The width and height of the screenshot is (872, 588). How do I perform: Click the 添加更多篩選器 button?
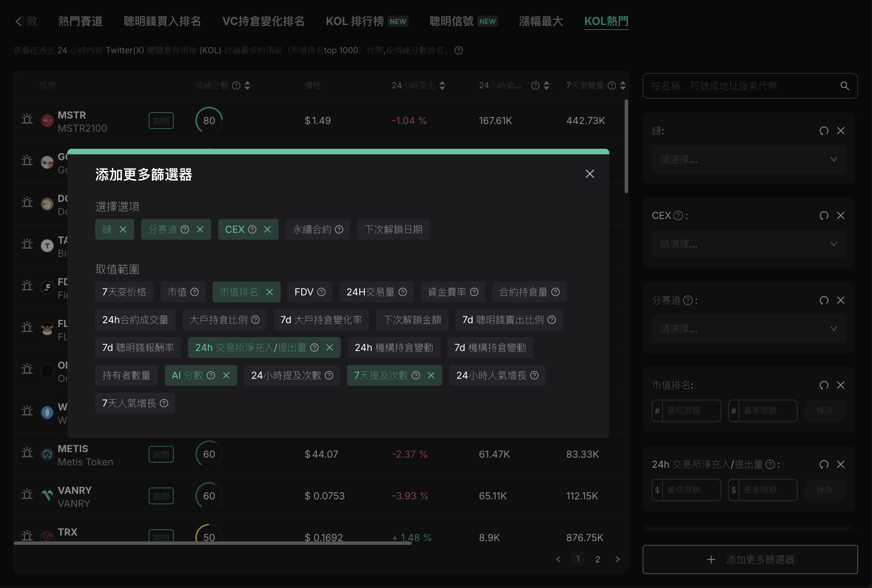[750, 560]
